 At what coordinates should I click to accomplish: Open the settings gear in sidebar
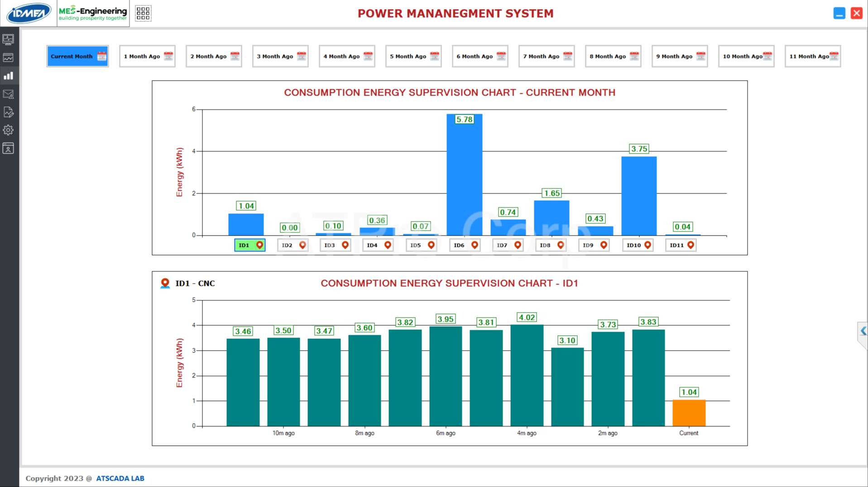[x=8, y=130]
